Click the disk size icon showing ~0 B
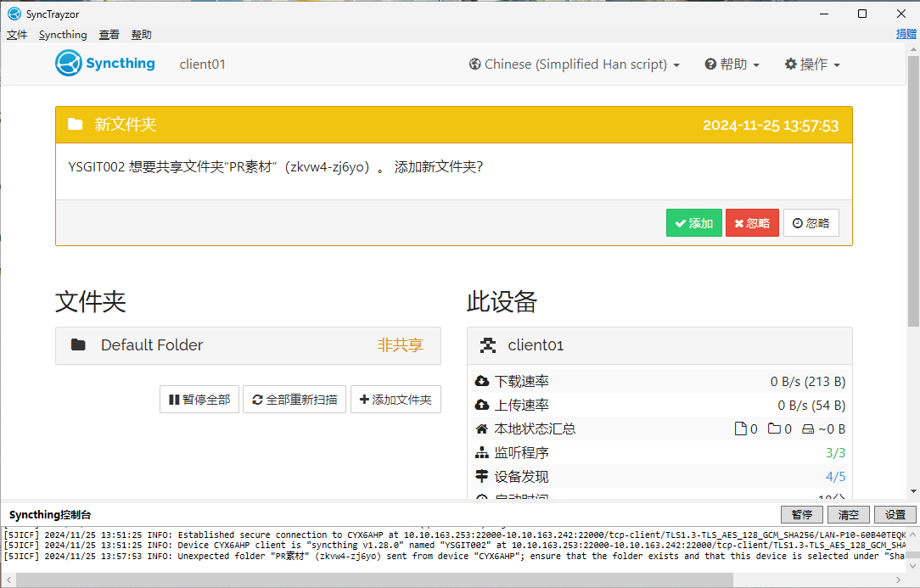Image resolution: width=920 pixels, height=588 pixels. click(808, 429)
